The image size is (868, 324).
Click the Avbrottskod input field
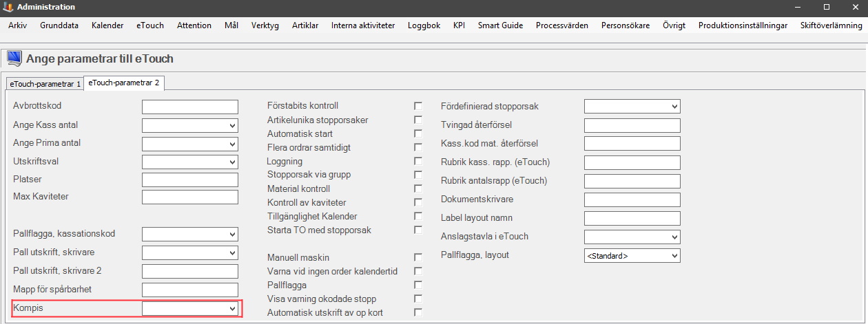pos(190,107)
